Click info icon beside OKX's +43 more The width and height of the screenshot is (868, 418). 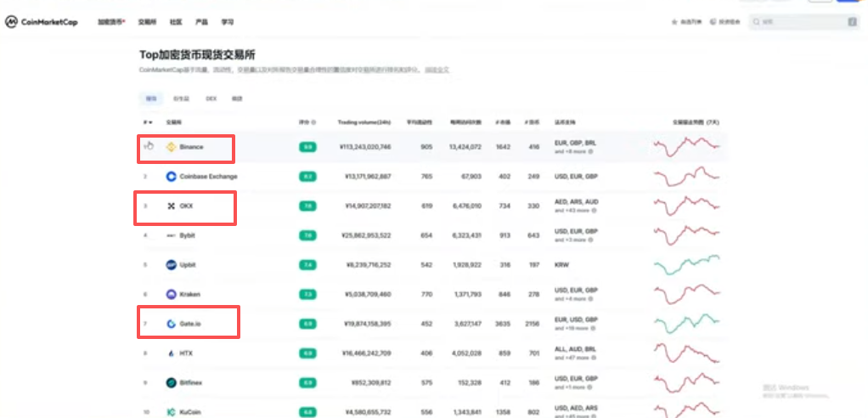[x=594, y=211]
